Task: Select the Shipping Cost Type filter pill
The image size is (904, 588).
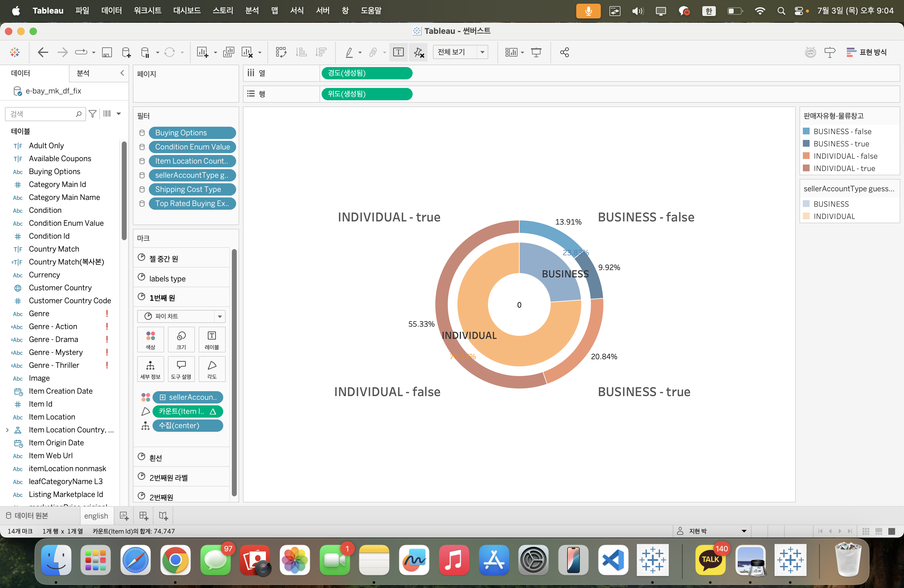Action: coord(192,189)
